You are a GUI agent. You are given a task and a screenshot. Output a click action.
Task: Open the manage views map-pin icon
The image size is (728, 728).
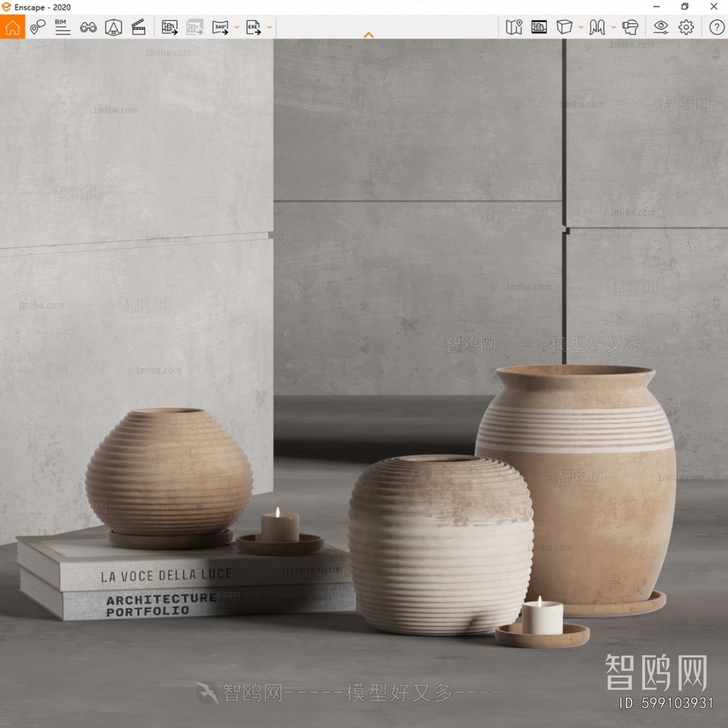[x=37, y=27]
